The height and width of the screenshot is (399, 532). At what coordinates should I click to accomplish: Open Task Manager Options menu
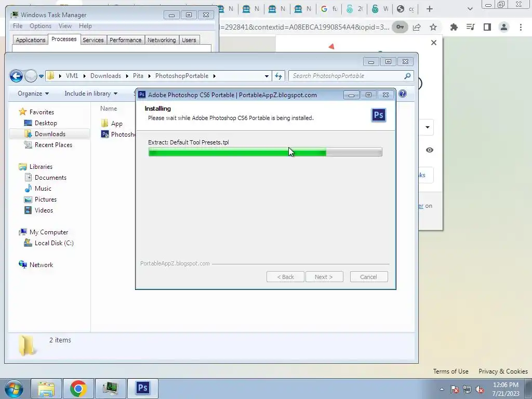(x=41, y=26)
